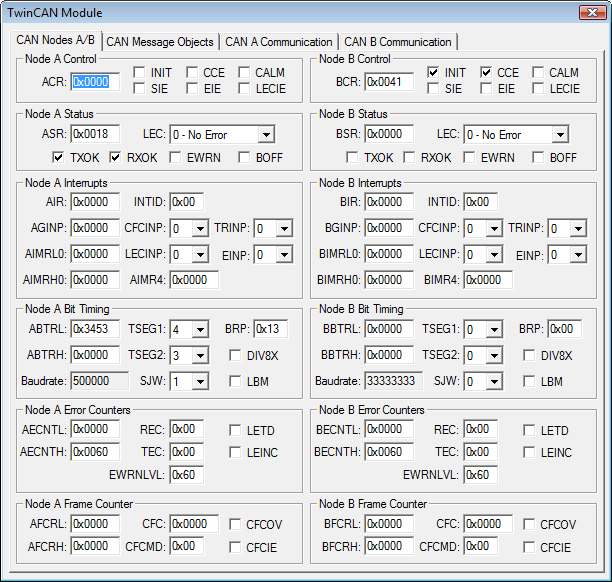Uncheck CCE in Node B Control
The image size is (612, 582).
[487, 73]
